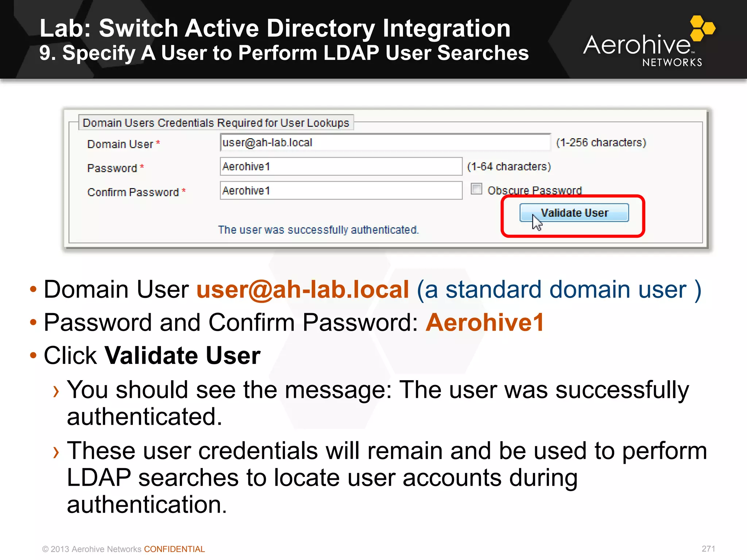The image size is (747, 560).
Task: Focus the Password field containing Aerohive1
Action: [x=341, y=166]
